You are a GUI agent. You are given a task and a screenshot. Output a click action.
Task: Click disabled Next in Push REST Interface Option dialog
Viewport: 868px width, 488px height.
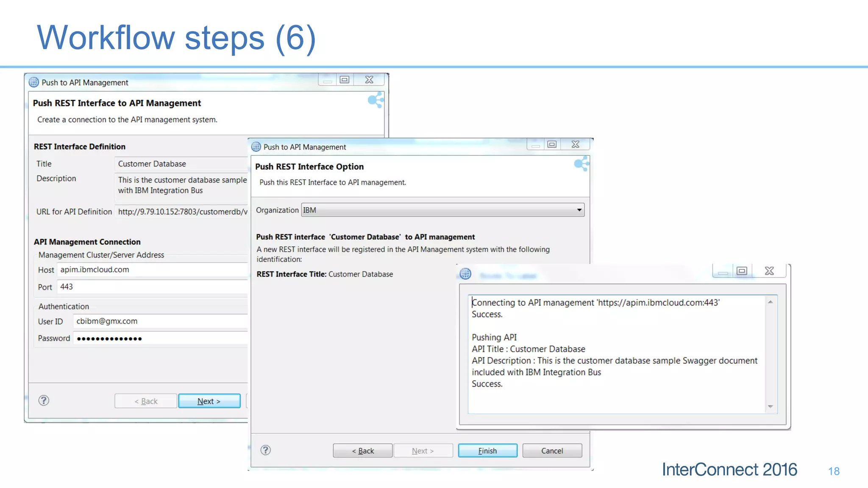click(x=423, y=451)
